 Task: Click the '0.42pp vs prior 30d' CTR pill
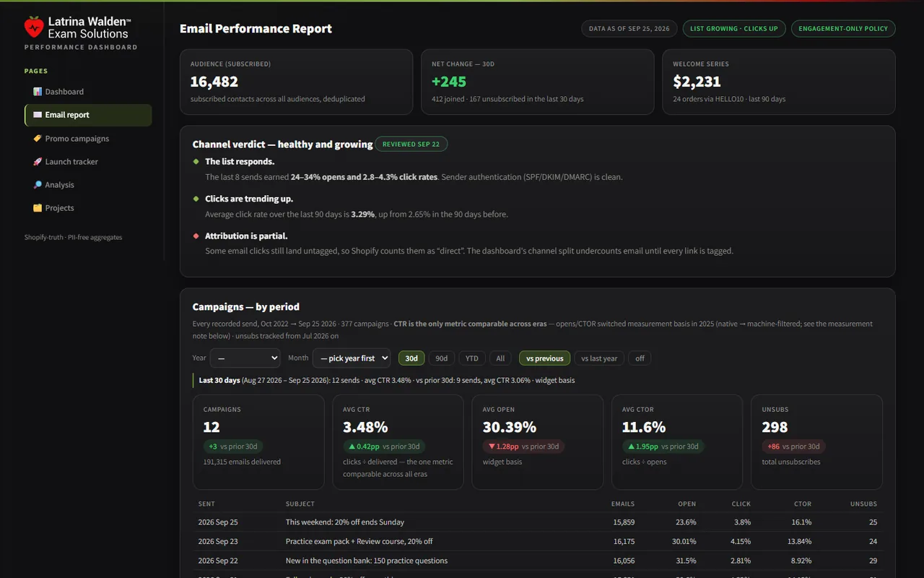(x=384, y=447)
